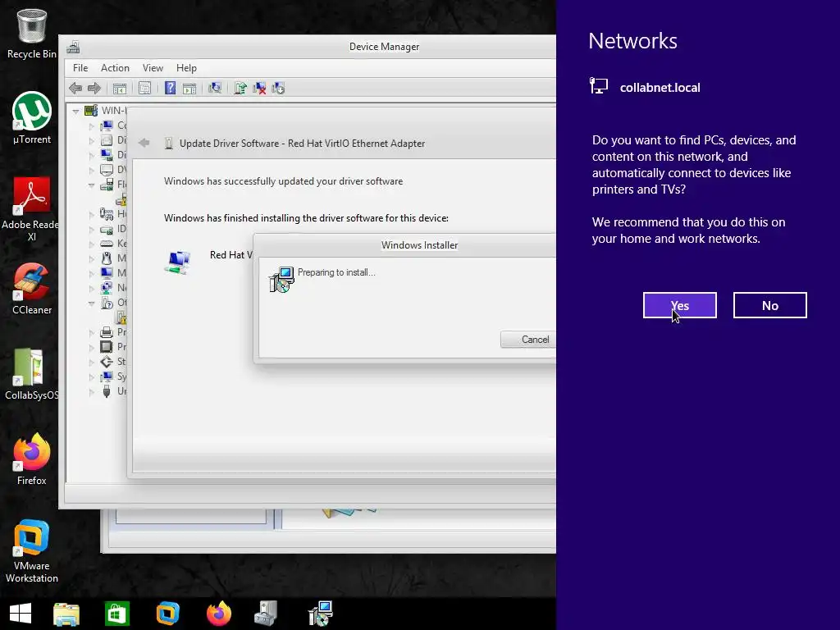Toggle Show/Hide Action Pane toolbar icon
The image size is (840, 630).
[x=189, y=89]
